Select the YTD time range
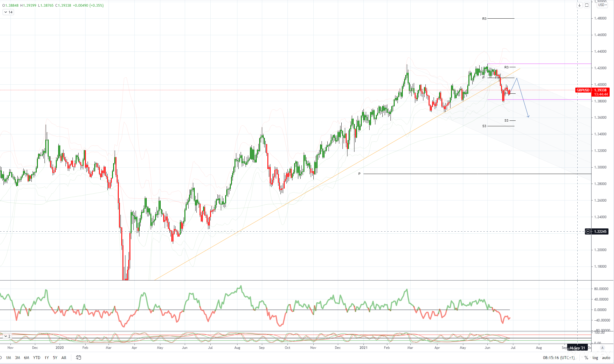The height and width of the screenshot is (364, 614). click(37, 358)
